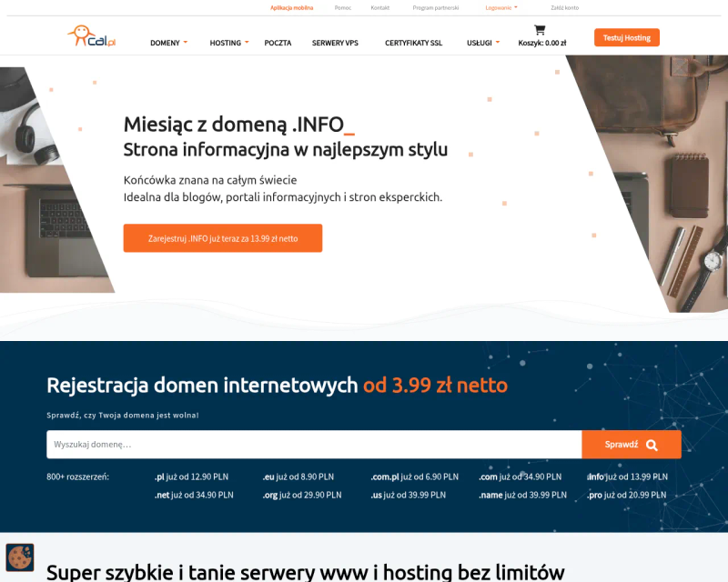Image resolution: width=728 pixels, height=582 pixels.
Task: Expand the USŁUGI menu
Action: click(x=482, y=42)
